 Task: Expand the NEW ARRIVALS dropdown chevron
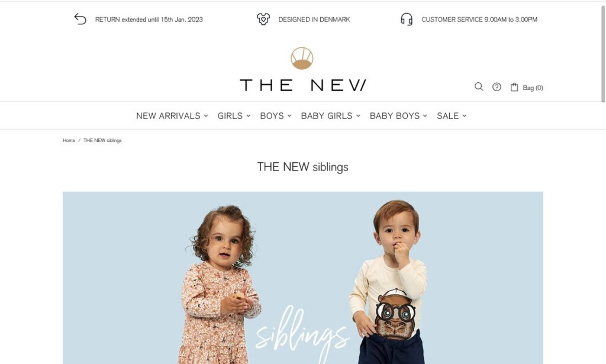(206, 115)
